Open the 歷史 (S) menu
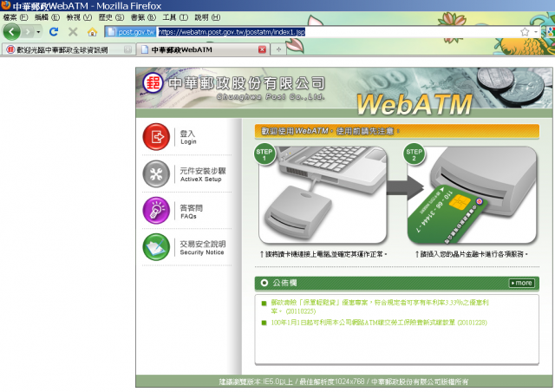 [111, 17]
